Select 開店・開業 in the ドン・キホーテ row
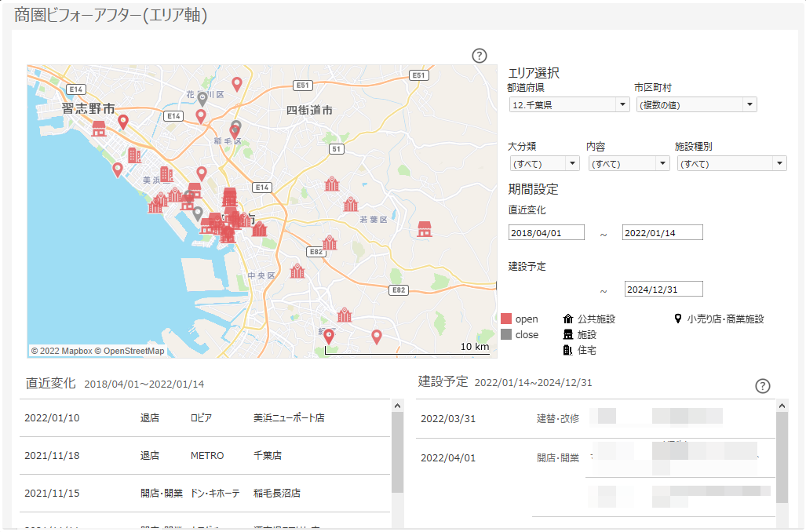 [x=162, y=494]
